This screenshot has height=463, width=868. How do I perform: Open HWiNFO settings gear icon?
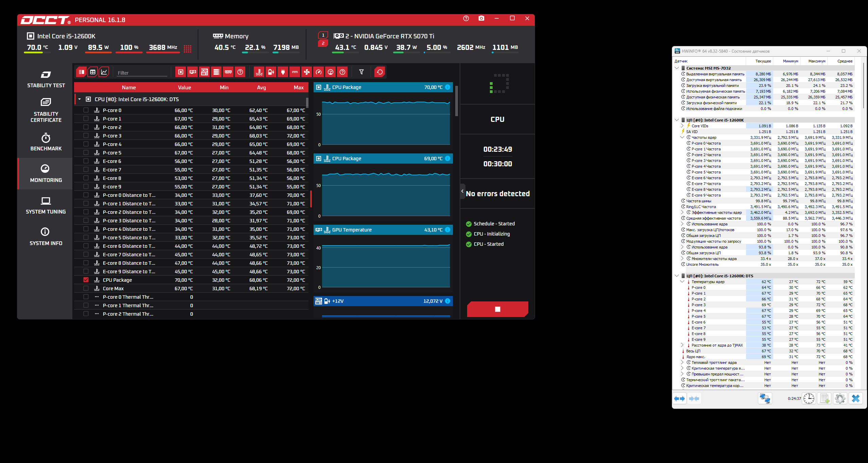(840, 398)
